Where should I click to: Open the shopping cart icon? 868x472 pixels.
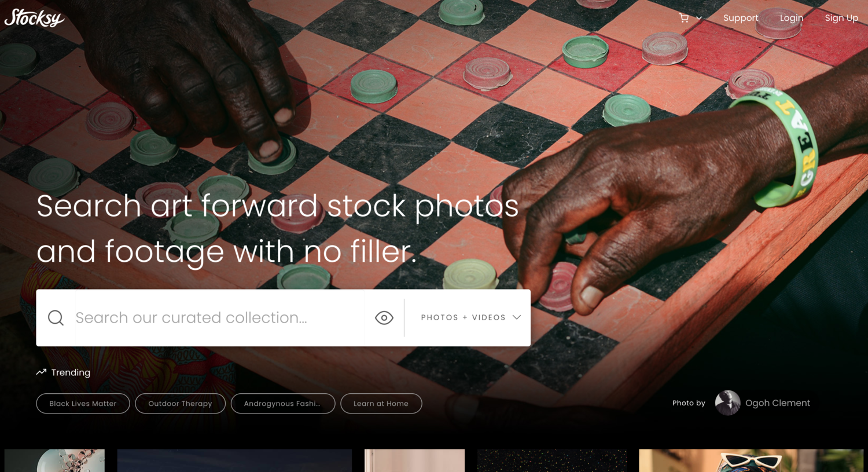click(x=684, y=18)
